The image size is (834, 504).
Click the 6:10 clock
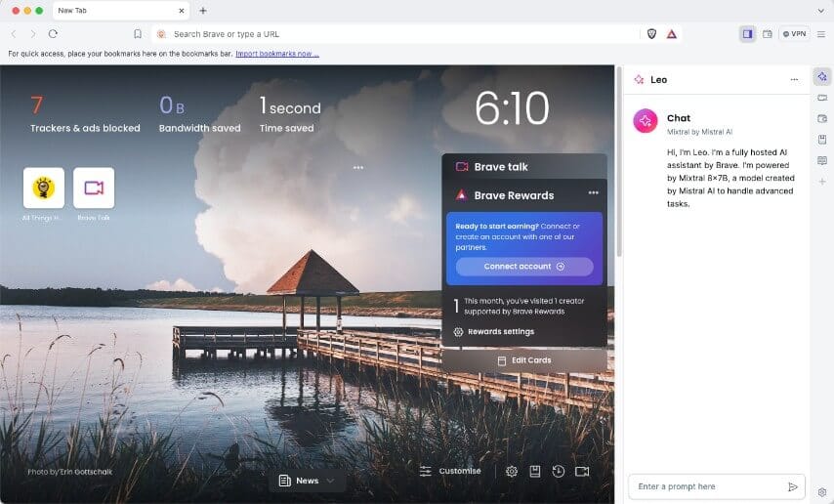click(512, 108)
